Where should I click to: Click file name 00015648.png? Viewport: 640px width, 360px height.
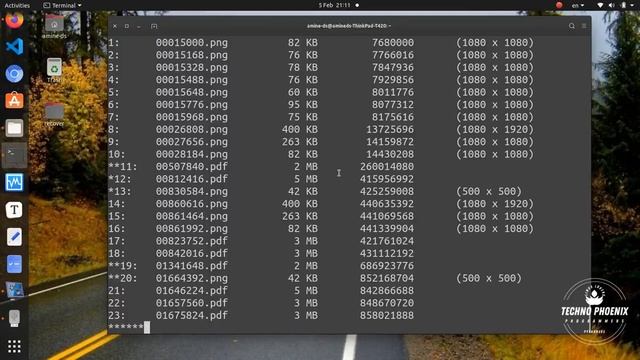click(x=191, y=92)
